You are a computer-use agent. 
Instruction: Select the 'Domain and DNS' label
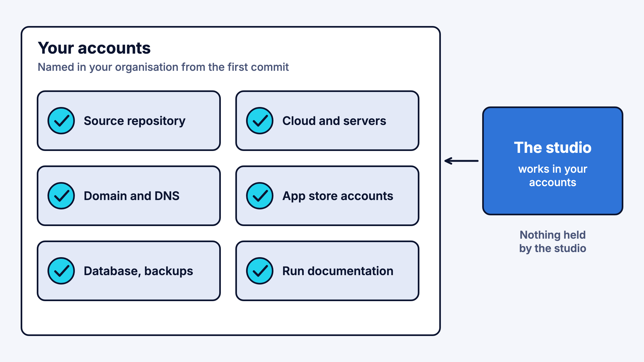pos(131,196)
